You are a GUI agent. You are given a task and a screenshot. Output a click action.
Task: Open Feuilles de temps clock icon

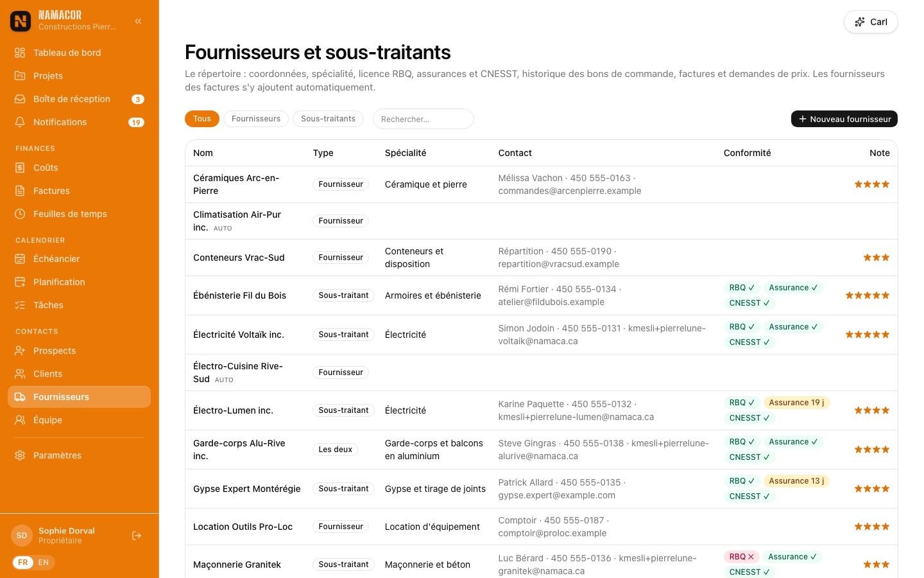click(20, 214)
